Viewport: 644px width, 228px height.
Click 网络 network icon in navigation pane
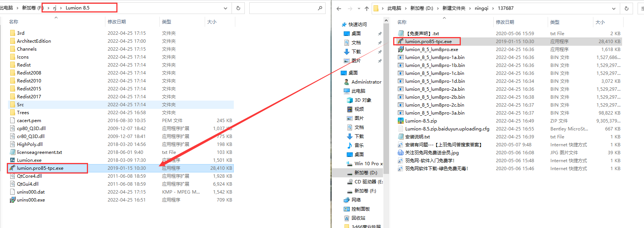click(347, 200)
